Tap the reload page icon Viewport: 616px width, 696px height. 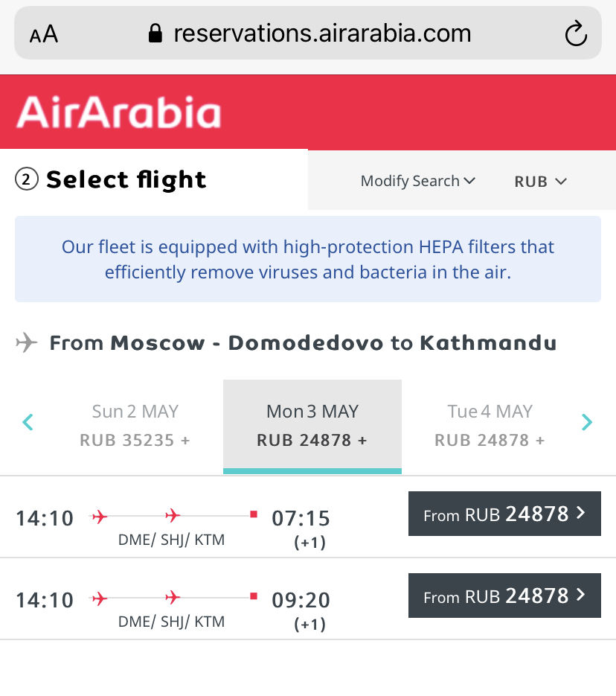click(576, 34)
